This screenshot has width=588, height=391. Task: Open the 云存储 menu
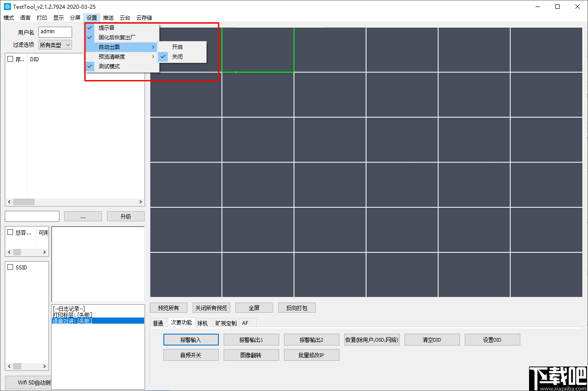point(144,17)
